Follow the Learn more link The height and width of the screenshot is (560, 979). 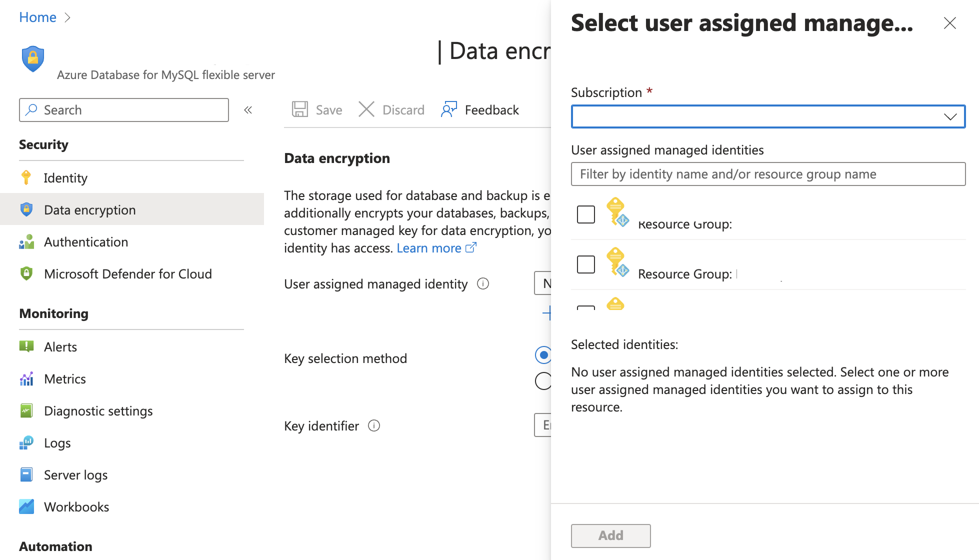tap(429, 248)
